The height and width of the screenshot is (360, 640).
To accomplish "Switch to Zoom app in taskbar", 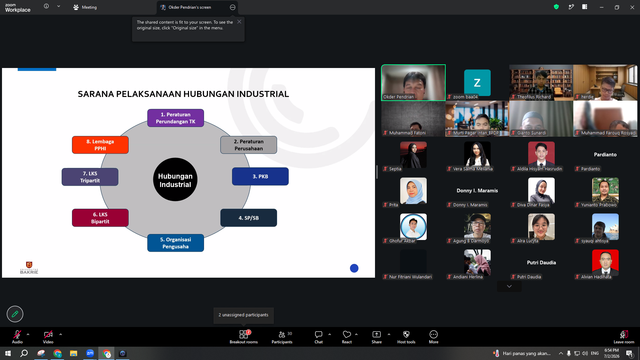I will tap(90, 353).
